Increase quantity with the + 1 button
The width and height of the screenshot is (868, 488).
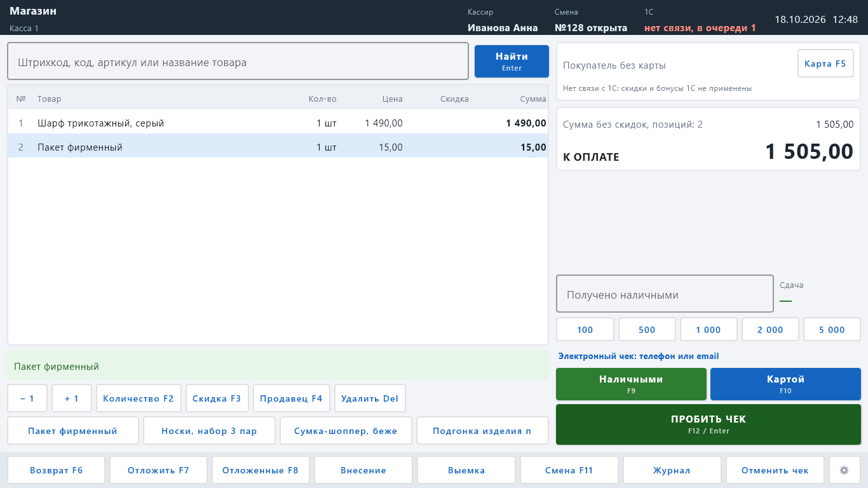click(x=72, y=398)
